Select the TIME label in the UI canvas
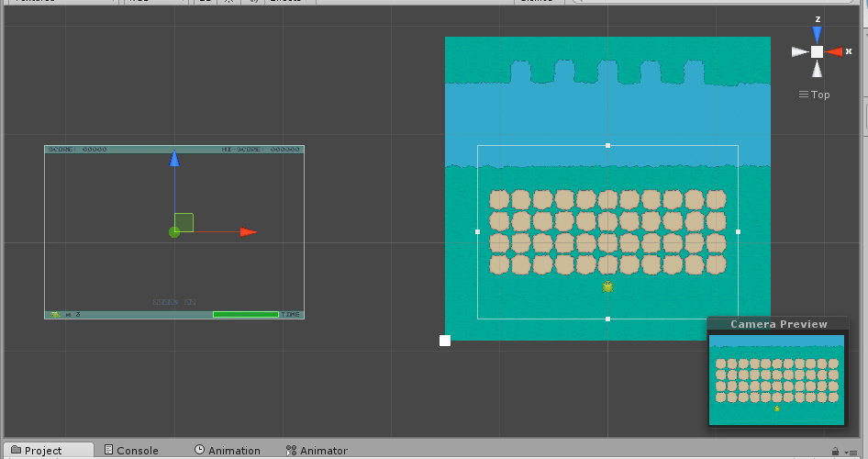The width and height of the screenshot is (868, 459). [x=290, y=315]
